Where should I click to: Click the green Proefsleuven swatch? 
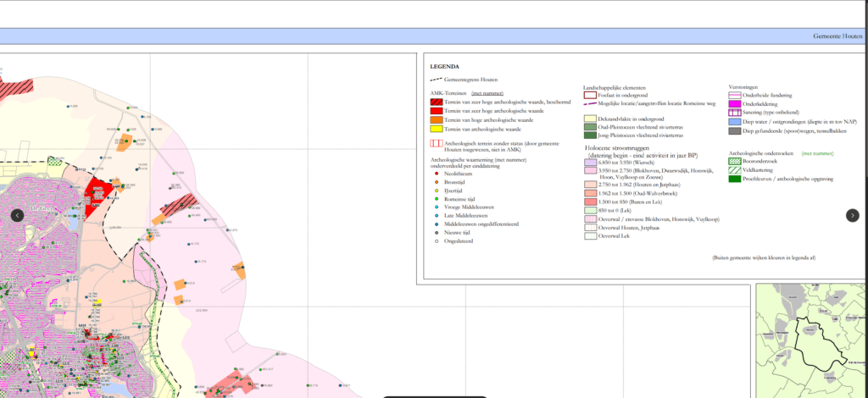pos(737,179)
